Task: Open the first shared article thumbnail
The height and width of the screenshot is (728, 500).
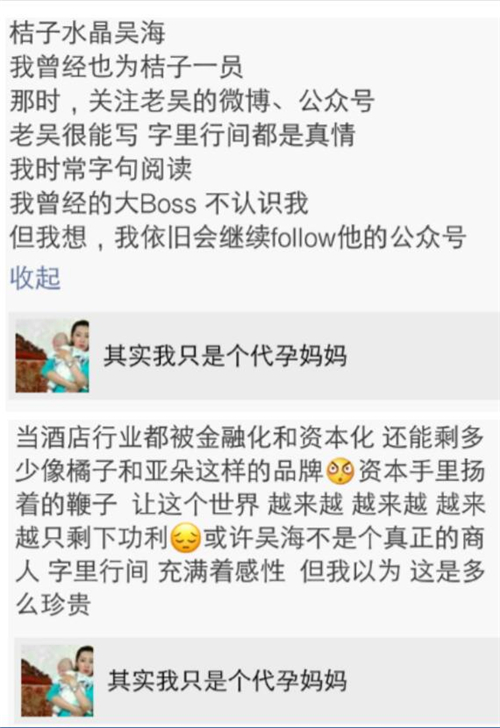Action: pyautogui.click(x=52, y=356)
